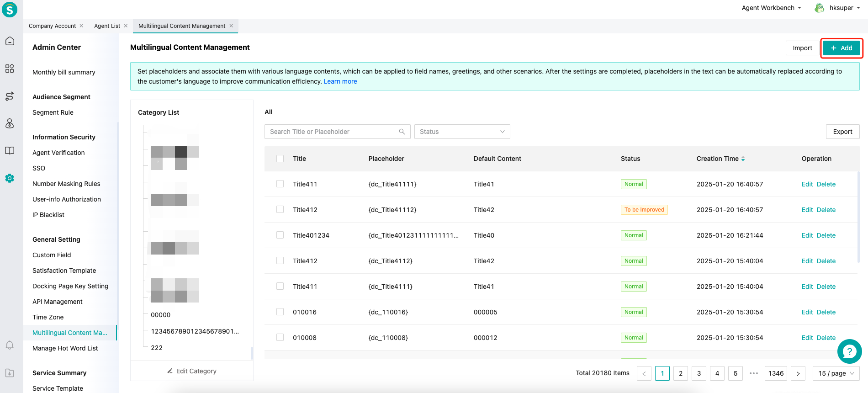Open Docking Page Key Setting item
This screenshot has height=393, width=868.
coord(70,286)
